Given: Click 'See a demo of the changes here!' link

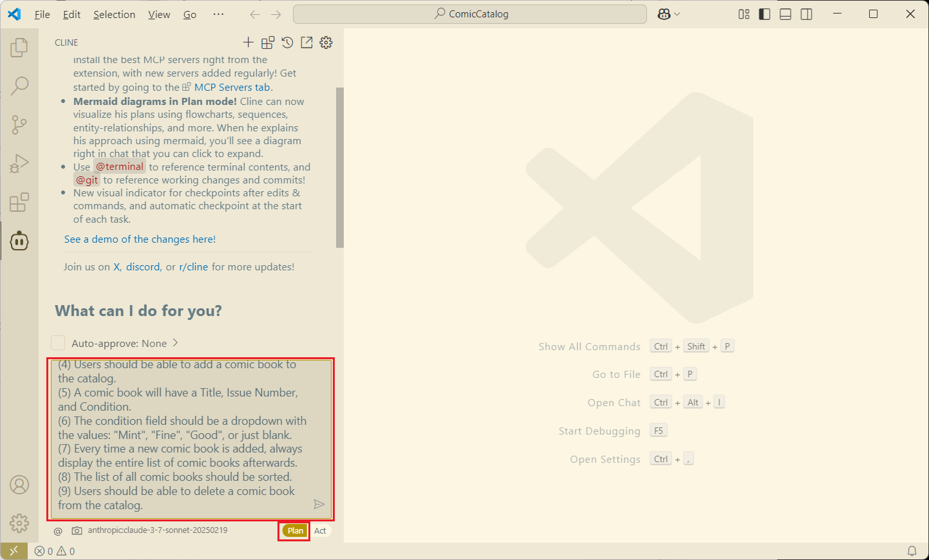Looking at the screenshot, I should click(x=140, y=239).
